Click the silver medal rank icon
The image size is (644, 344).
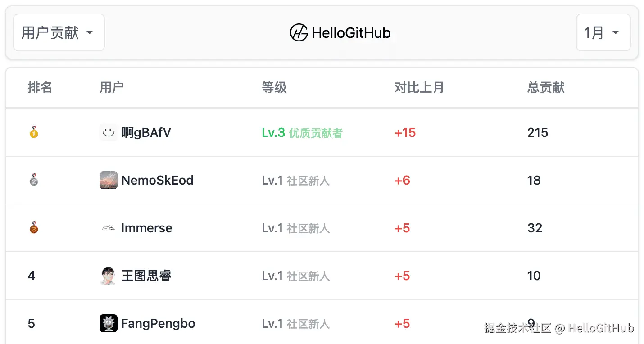pyautogui.click(x=34, y=180)
